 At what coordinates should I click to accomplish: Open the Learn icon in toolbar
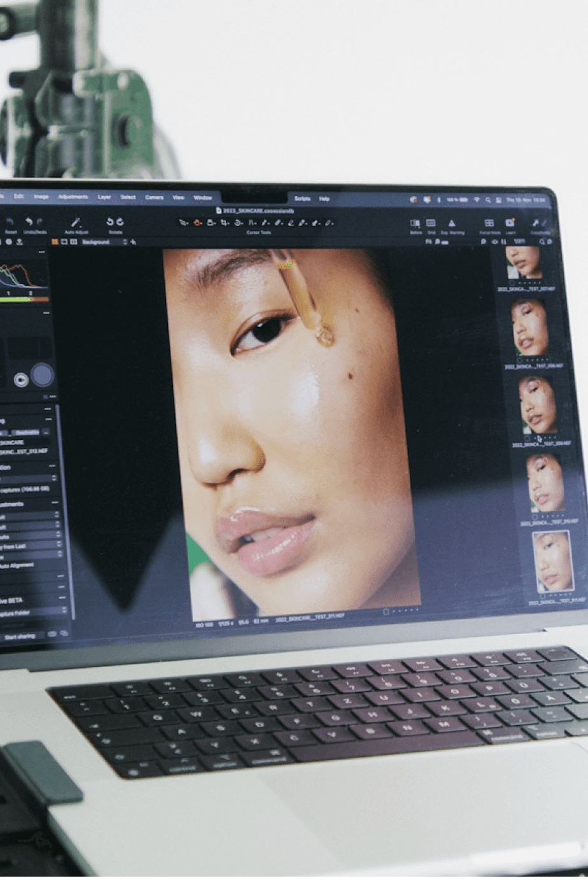[x=510, y=223]
